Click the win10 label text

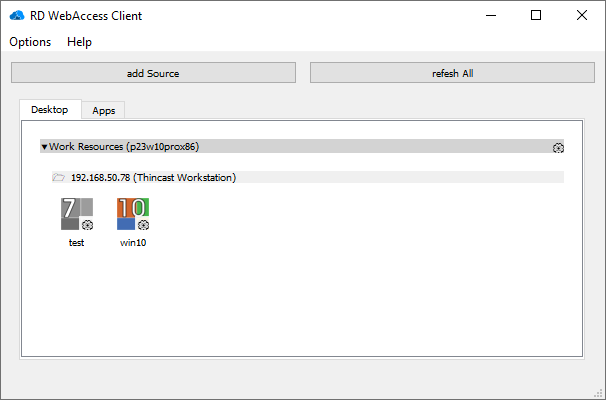(133, 242)
